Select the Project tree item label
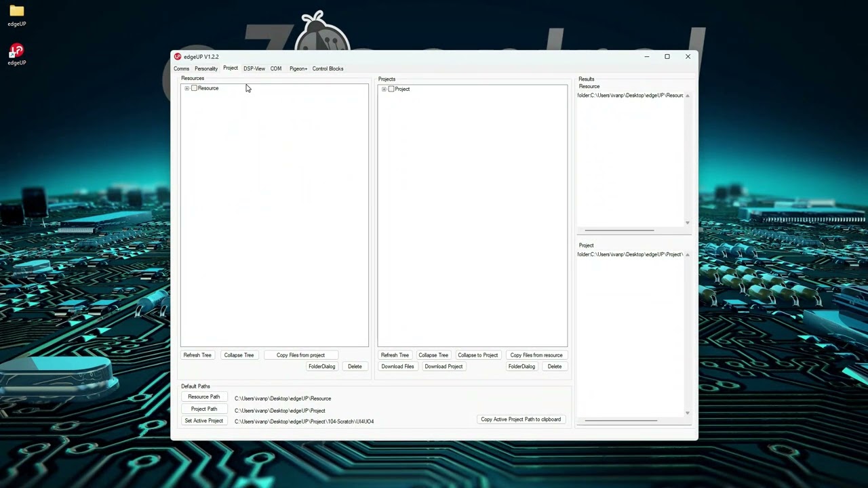 402,89
